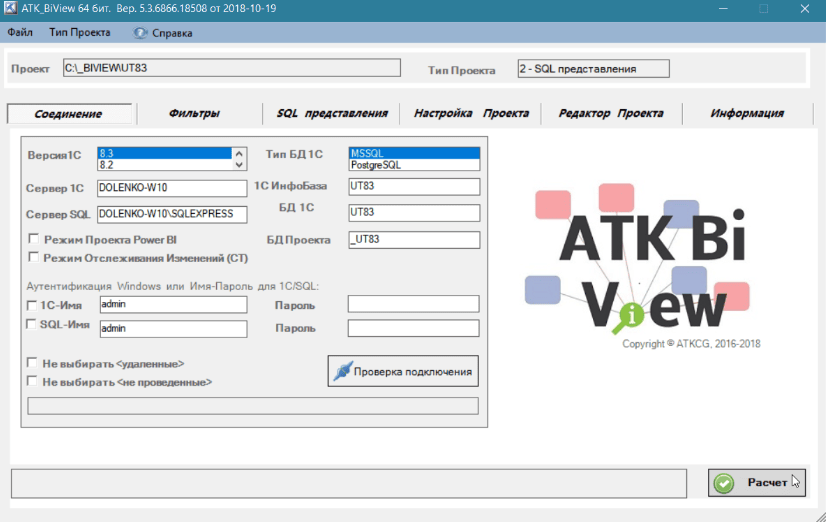Viewport: 826px width, 522px height.
Task: Toggle Режим Отслеживания Изменений (CT) checkbox
Action: tap(34, 257)
